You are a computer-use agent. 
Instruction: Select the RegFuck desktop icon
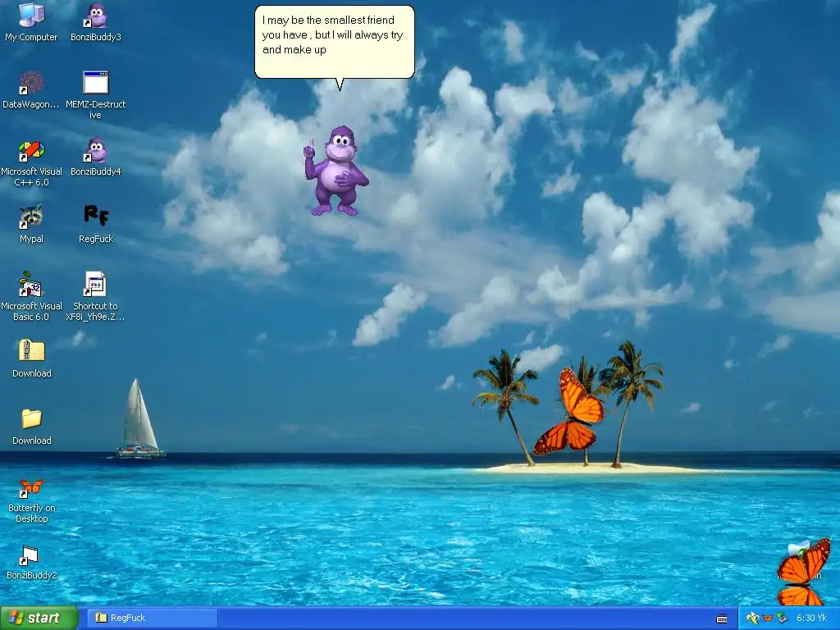click(96, 223)
